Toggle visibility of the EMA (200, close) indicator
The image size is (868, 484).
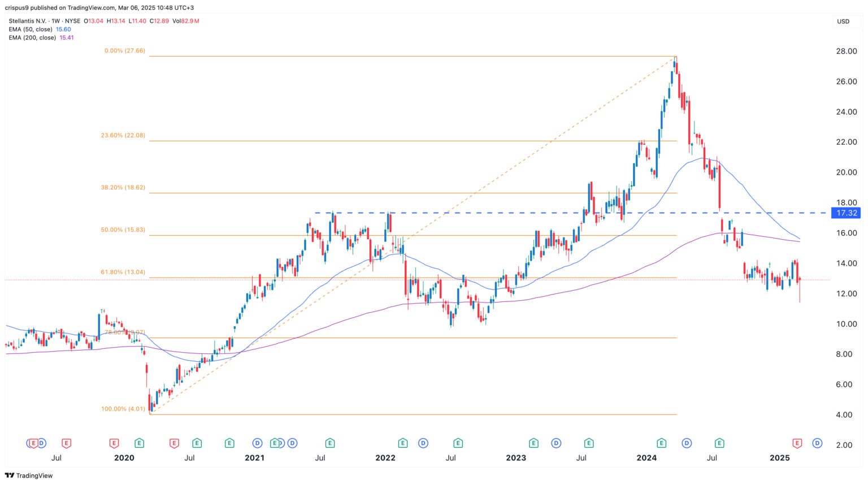(x=33, y=37)
